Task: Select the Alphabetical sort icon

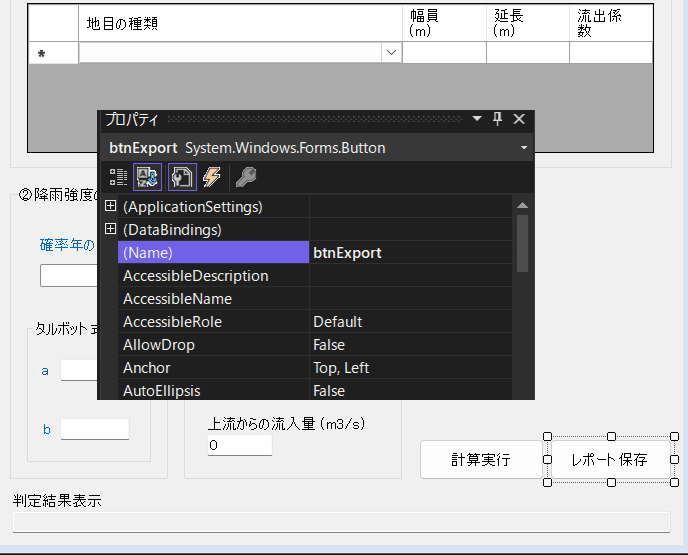Action: (x=148, y=177)
